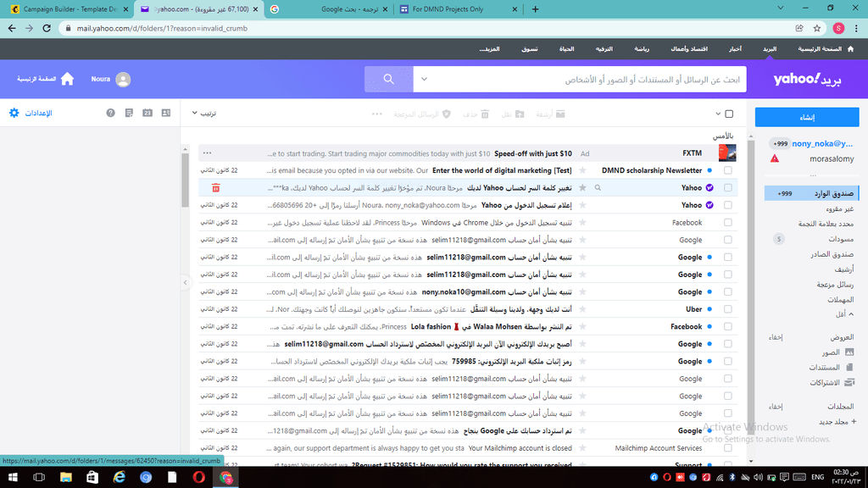Click the Compose (إنشاء) button
The width and height of the screenshot is (868, 488).
807,117
